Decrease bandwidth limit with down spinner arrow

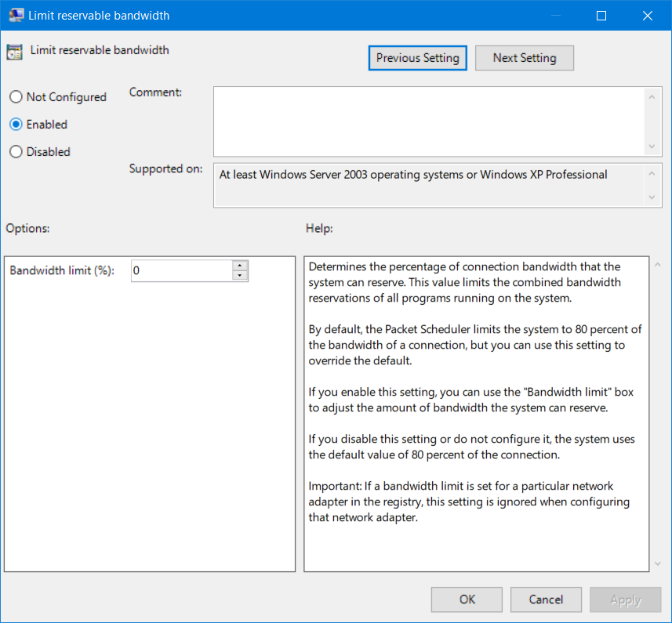coord(240,276)
